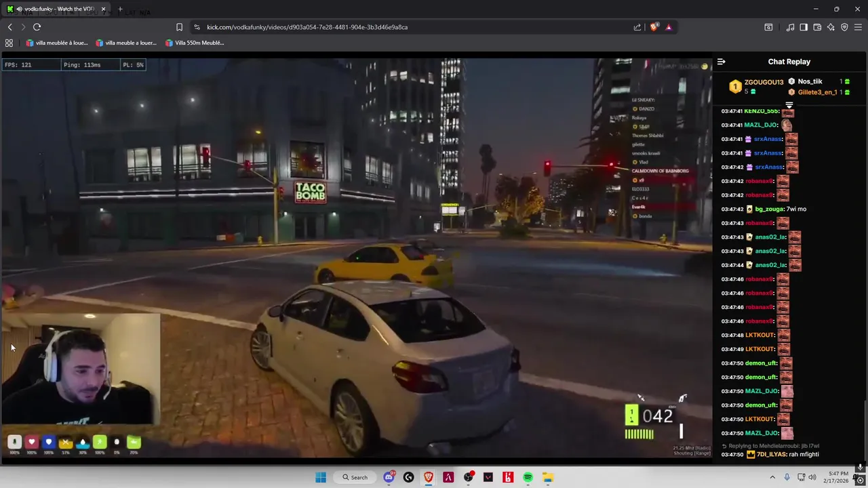Click the Chat Replay heading
The image size is (868, 488).
click(x=789, y=62)
